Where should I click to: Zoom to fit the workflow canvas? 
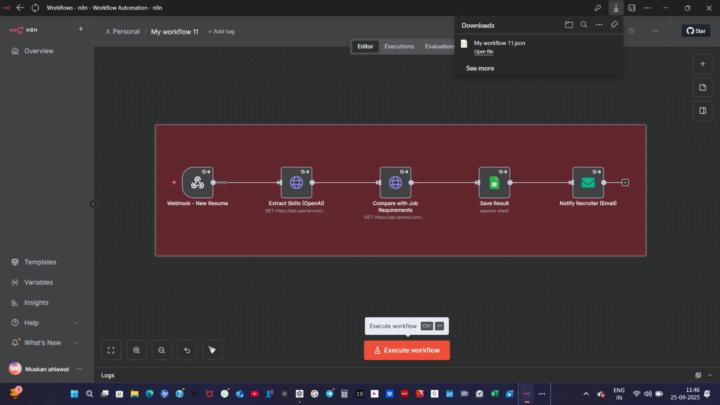[111, 350]
